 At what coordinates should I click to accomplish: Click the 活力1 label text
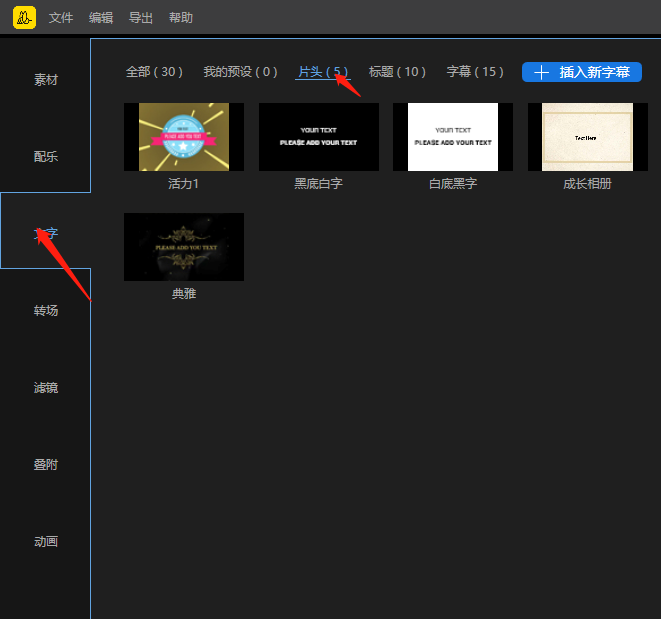183,184
